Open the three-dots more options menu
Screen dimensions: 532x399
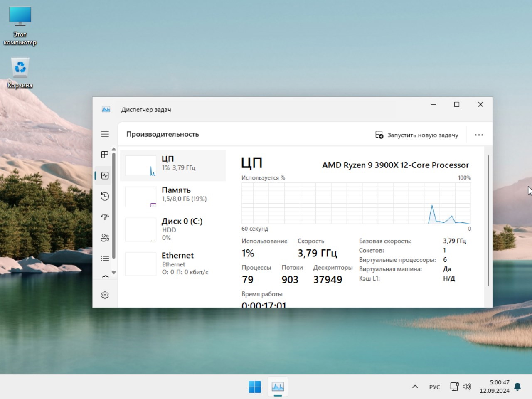(x=479, y=135)
